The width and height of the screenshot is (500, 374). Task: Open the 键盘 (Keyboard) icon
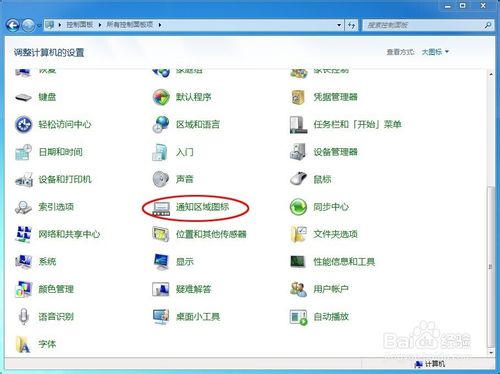[23, 97]
